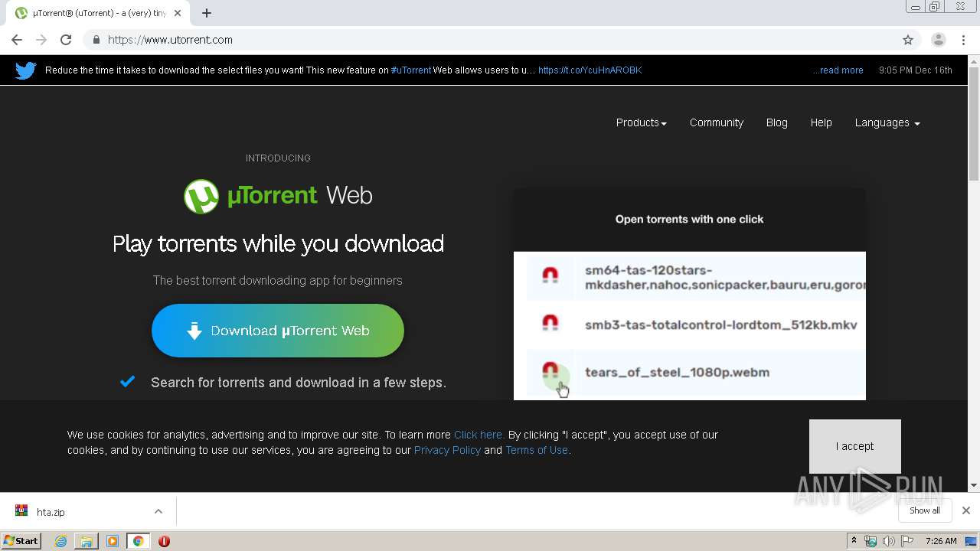Show hidden tray icons arrow
The height and width of the screenshot is (551, 980).
(854, 541)
